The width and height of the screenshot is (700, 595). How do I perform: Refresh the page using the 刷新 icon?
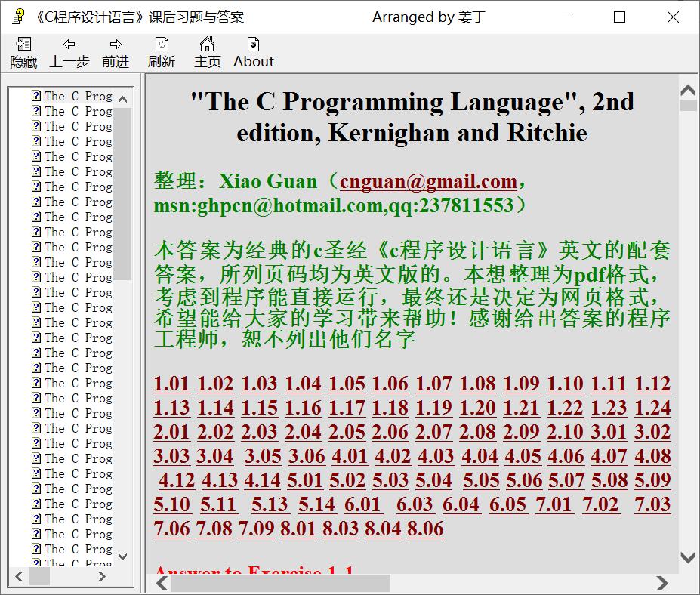pos(162,45)
